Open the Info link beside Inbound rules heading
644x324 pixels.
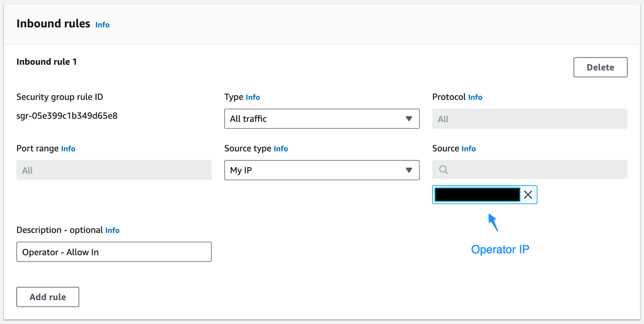[102, 25]
